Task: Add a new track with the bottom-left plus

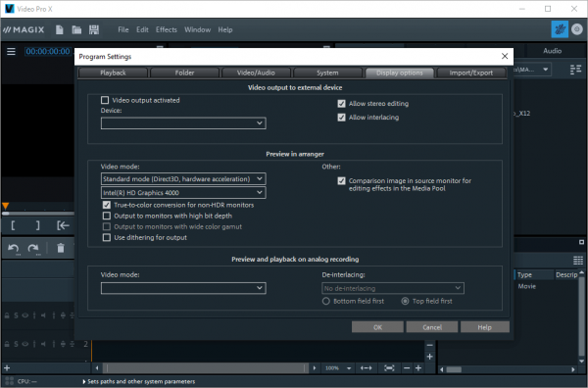Action: click(7, 368)
